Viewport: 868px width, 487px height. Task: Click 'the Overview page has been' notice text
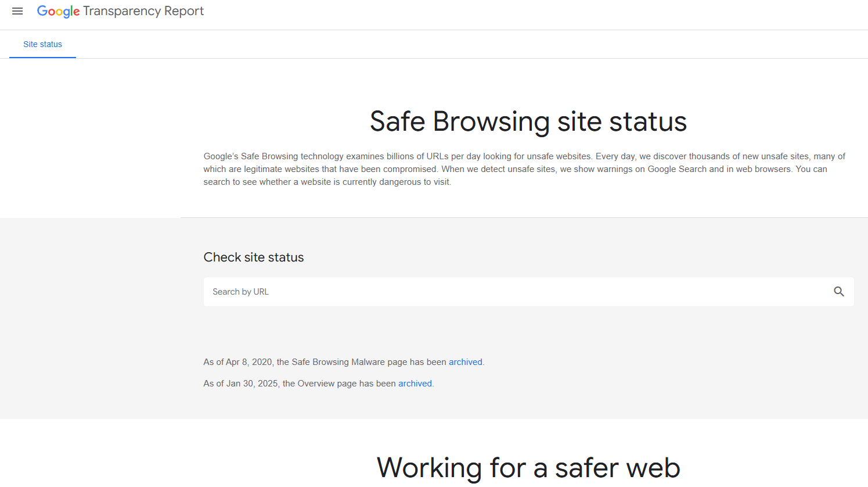[x=339, y=384]
